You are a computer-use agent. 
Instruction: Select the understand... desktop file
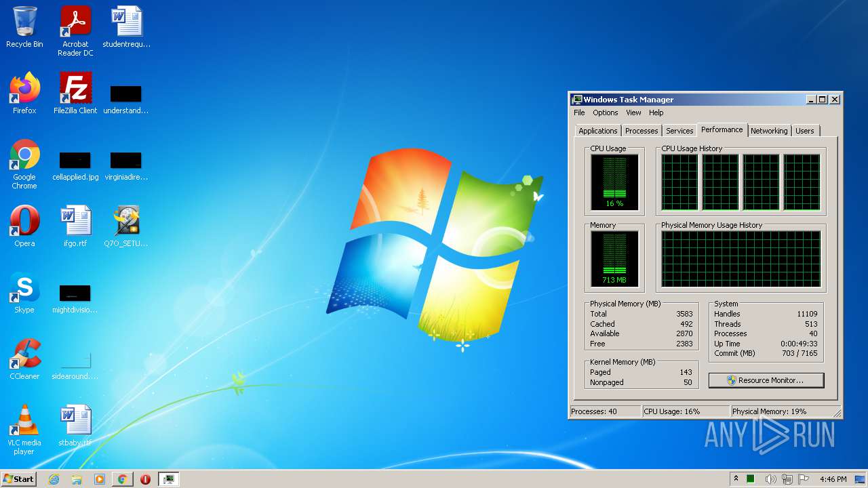(126, 99)
